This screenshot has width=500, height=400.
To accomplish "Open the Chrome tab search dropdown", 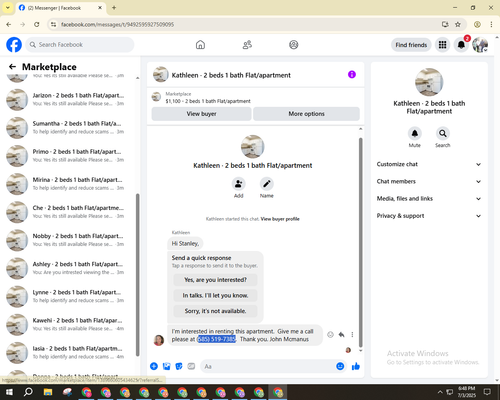I will coord(8,8).
